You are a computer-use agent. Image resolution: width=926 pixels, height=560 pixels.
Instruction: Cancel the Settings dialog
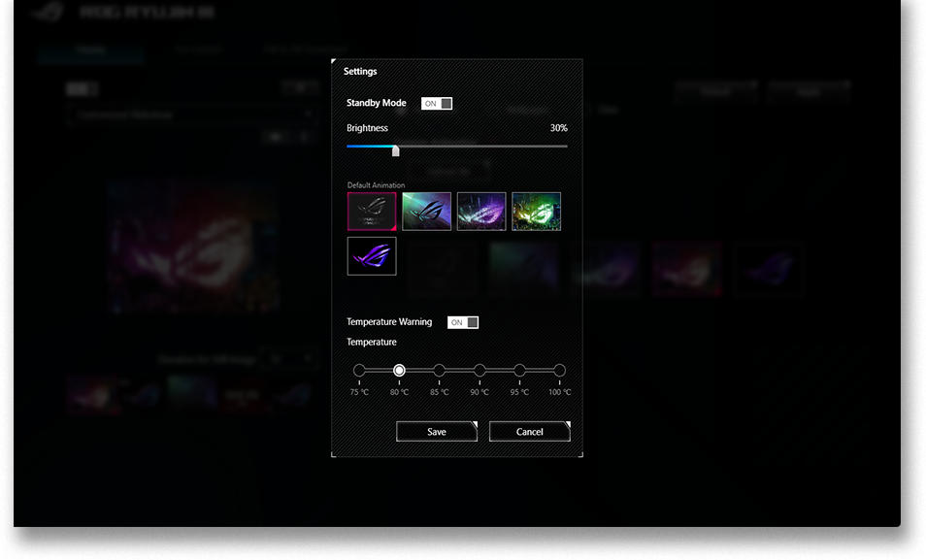[x=530, y=431]
